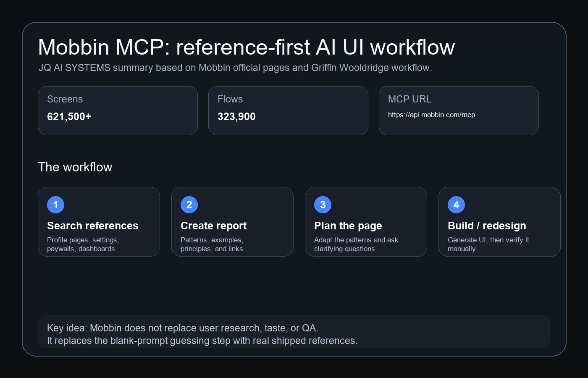Click 'Generate UI, then verify it manually.' text
588x378 pixels.
coord(488,244)
